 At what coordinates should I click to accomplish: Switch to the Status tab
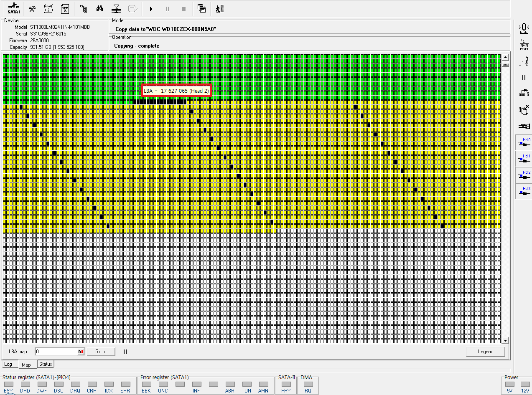tap(46, 364)
